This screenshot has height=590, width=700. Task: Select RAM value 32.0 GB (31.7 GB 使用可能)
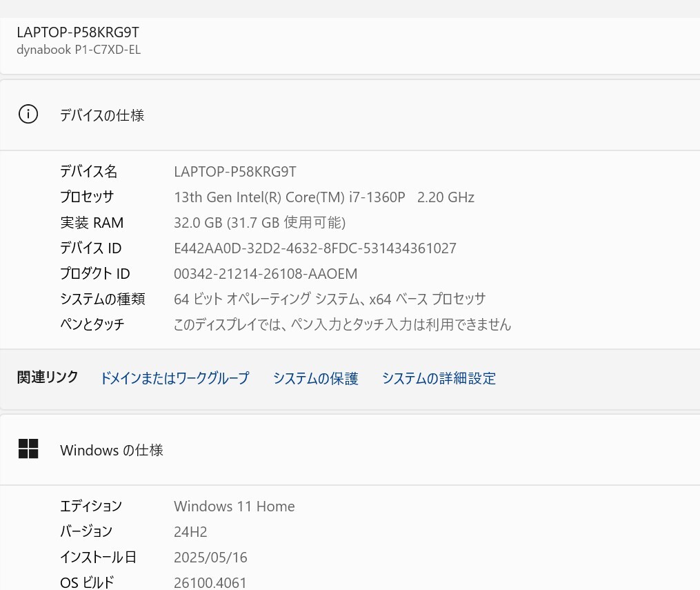coord(260,222)
